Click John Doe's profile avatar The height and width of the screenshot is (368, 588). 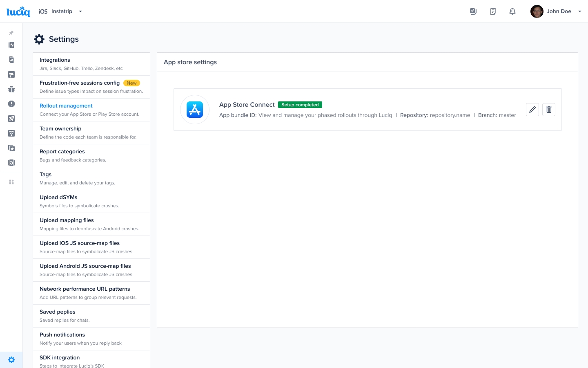(x=537, y=11)
